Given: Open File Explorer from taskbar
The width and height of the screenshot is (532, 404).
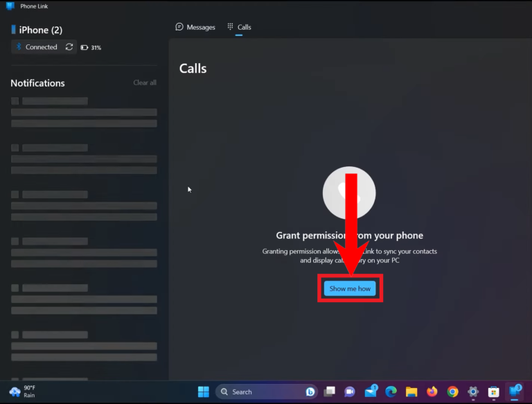Looking at the screenshot, I should point(411,392).
